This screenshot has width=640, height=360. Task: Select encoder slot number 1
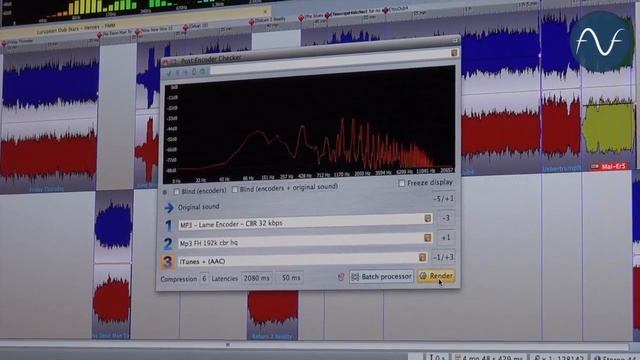pyautogui.click(x=169, y=225)
